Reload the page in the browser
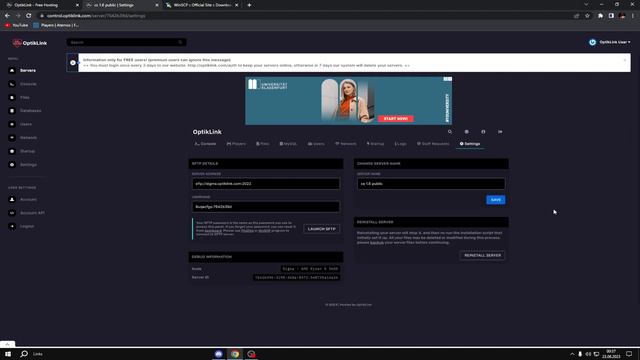640x360 pixels. point(29,16)
